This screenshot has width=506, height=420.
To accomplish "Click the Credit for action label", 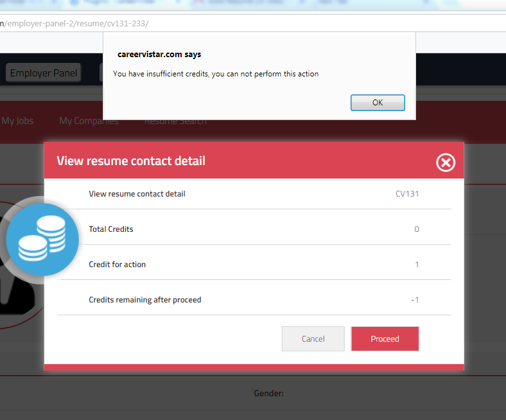I will click(118, 265).
